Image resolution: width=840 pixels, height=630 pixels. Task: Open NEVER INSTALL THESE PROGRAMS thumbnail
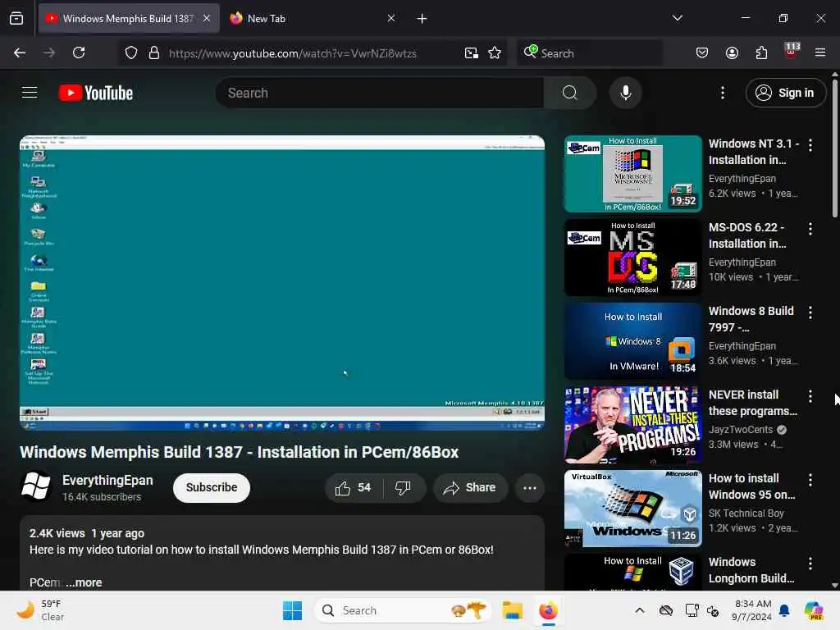(632, 424)
